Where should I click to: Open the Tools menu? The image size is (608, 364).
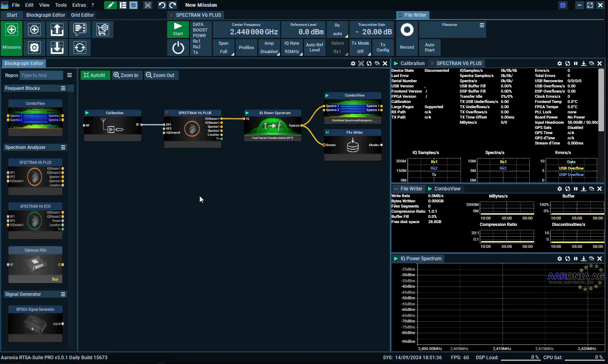pos(61,5)
